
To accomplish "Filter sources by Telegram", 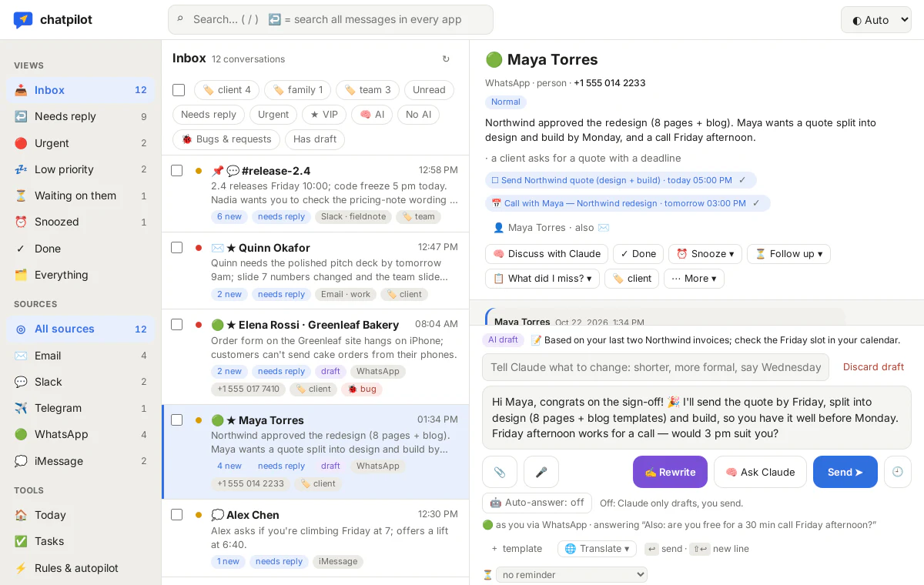I will tap(81, 408).
